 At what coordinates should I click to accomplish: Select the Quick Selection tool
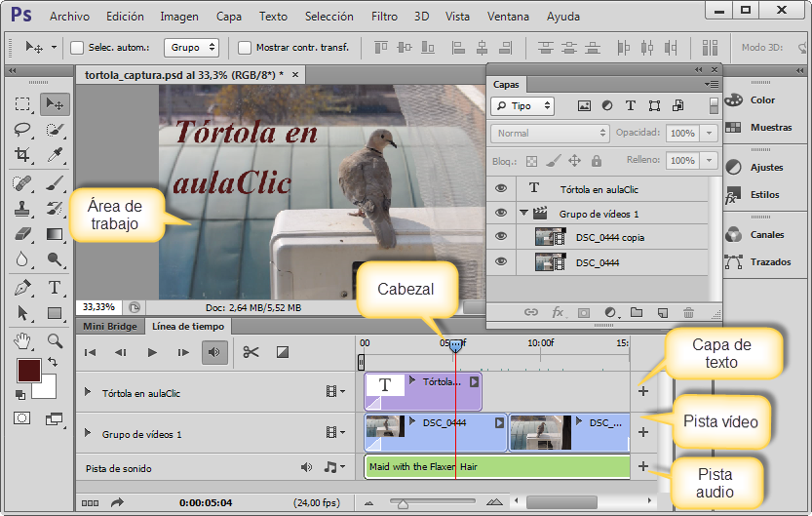click(55, 129)
